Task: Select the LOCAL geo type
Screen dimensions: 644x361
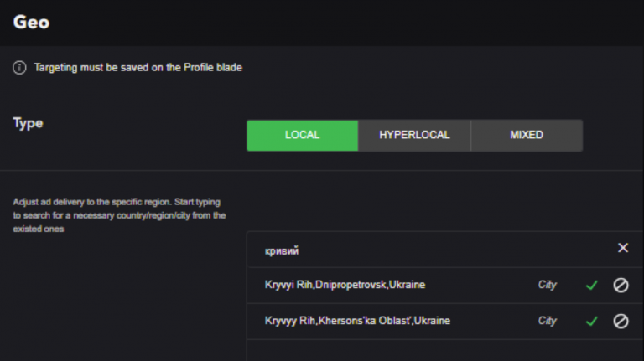Action: coord(302,136)
